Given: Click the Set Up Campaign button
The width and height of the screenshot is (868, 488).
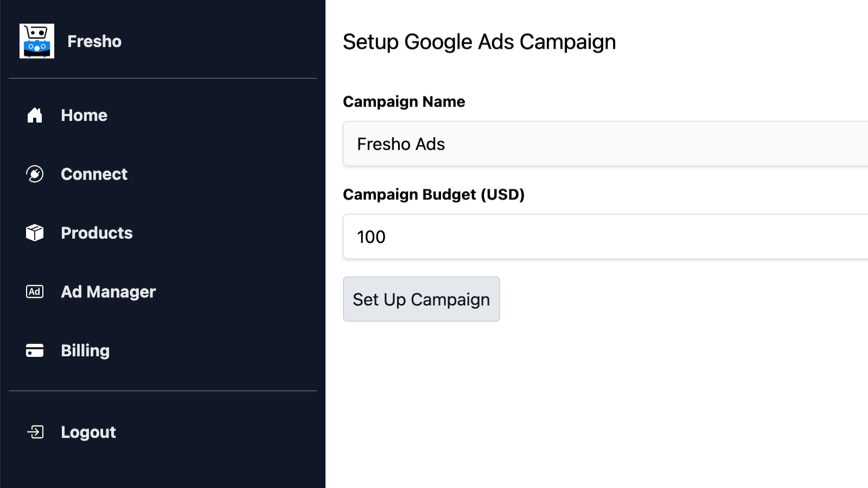Looking at the screenshot, I should click(422, 299).
